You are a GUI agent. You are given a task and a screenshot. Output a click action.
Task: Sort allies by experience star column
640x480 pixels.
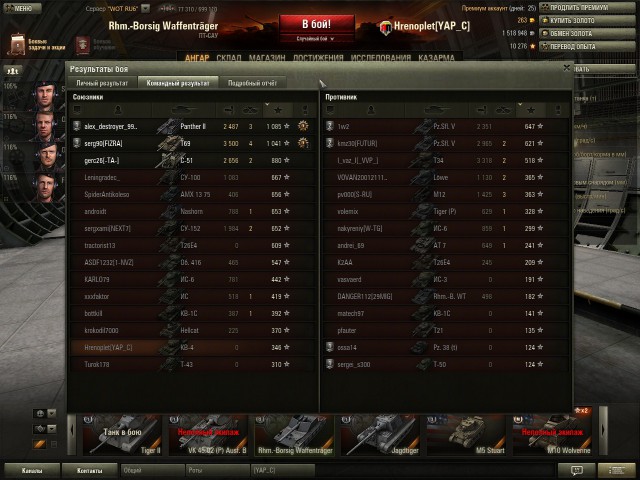pyautogui.click(x=278, y=110)
